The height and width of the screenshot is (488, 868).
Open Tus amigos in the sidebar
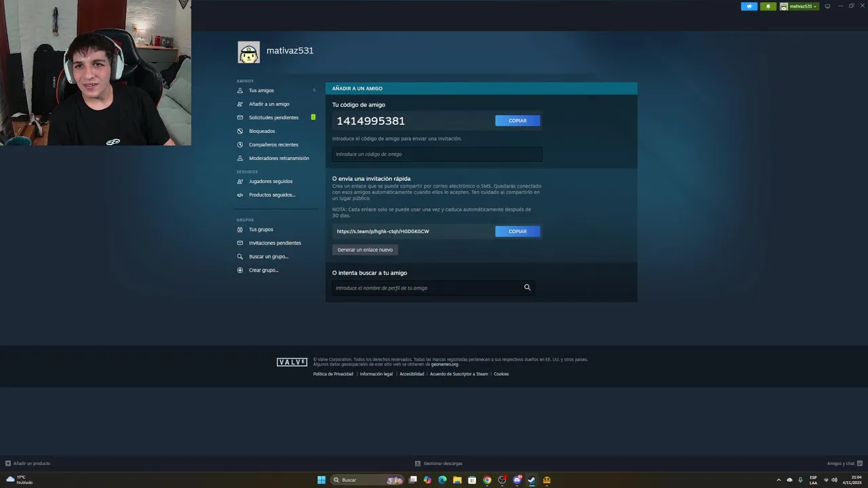pyautogui.click(x=261, y=90)
